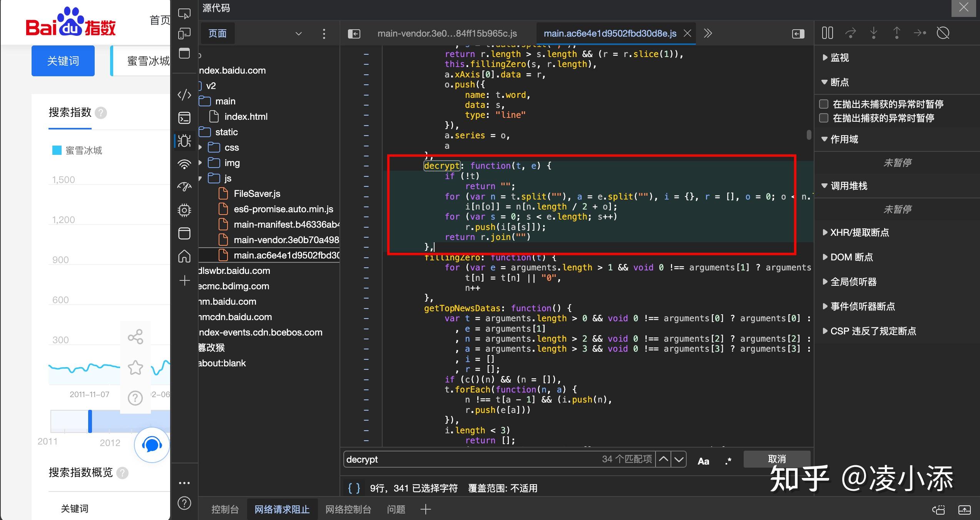
Task: Toggle the device emulation icon
Action: click(x=184, y=34)
